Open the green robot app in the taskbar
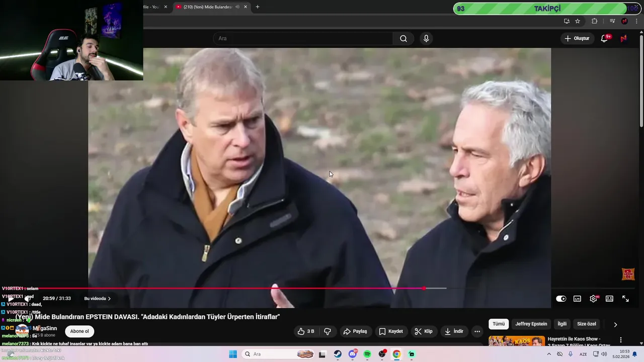The height and width of the screenshot is (362, 644). click(412, 354)
